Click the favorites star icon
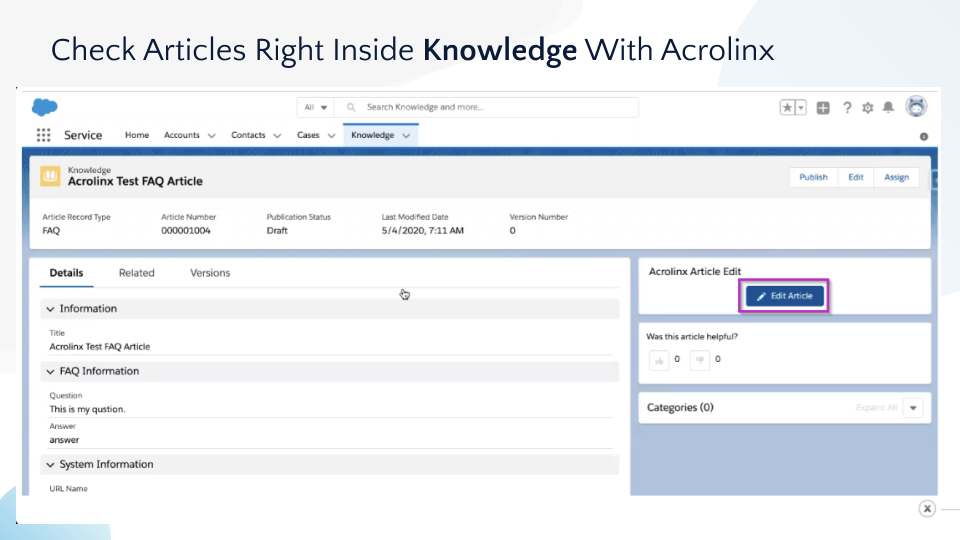 click(788, 108)
